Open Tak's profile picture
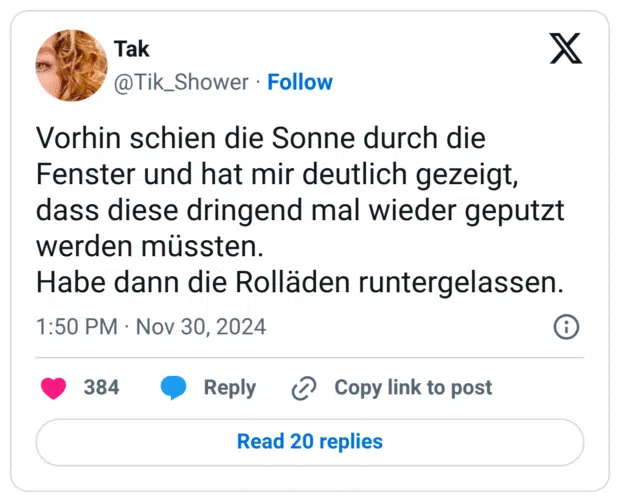 (x=71, y=65)
